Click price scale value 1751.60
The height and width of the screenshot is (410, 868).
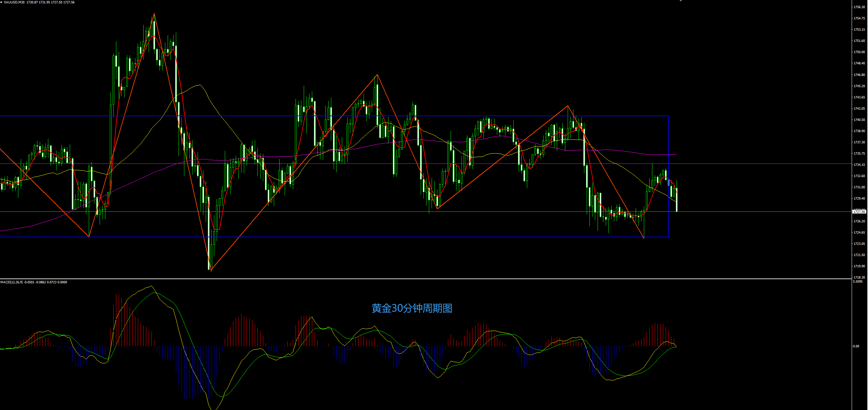(859, 41)
